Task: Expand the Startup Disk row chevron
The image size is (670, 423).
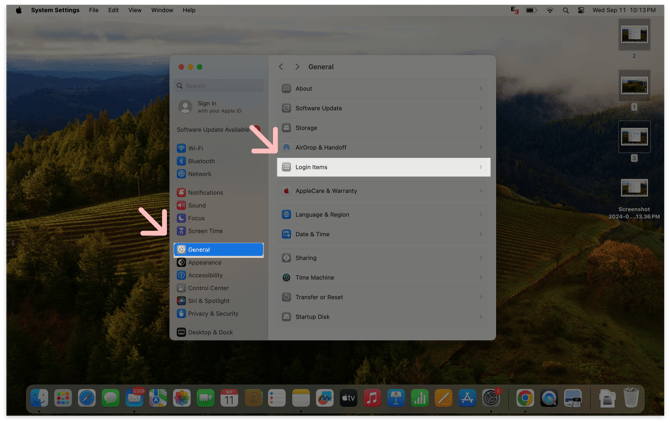Action: 481,317
